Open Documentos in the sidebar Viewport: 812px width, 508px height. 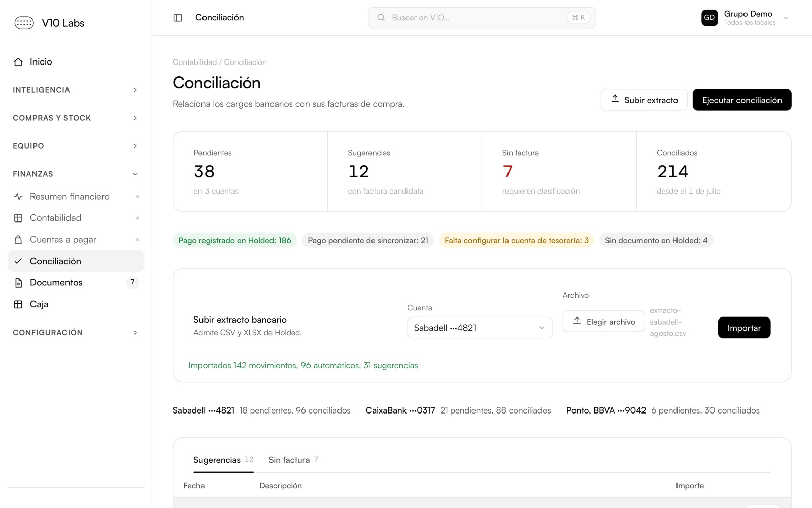(76, 282)
